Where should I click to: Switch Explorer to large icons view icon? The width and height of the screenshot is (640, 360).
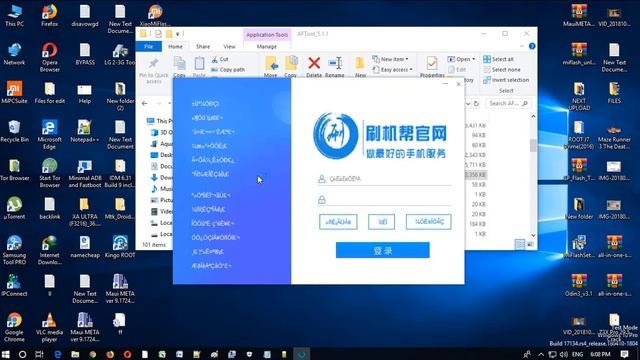coord(530,244)
